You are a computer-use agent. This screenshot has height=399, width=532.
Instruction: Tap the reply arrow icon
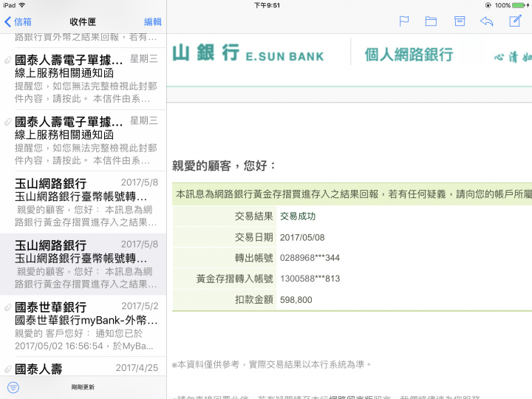point(486,21)
